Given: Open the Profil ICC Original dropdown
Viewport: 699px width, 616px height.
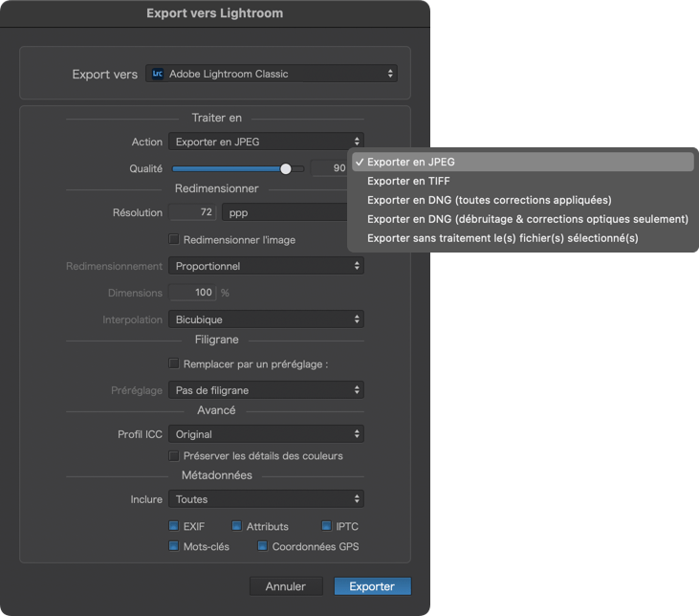Looking at the screenshot, I should tap(266, 434).
